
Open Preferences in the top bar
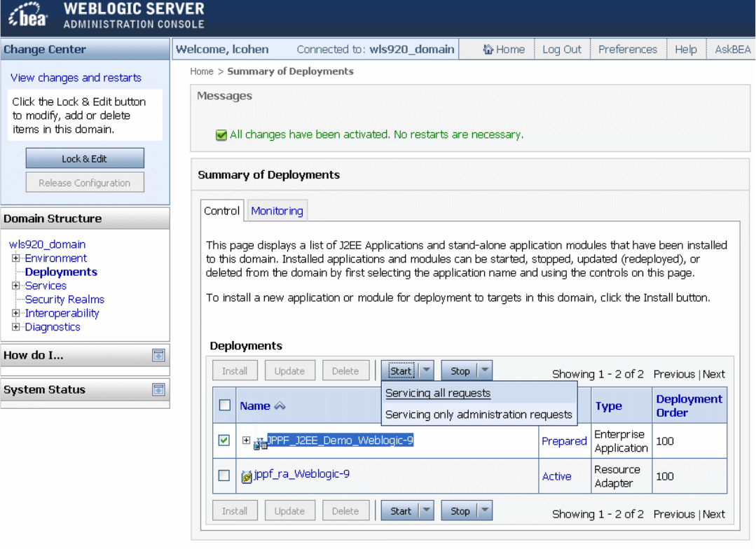coord(627,49)
